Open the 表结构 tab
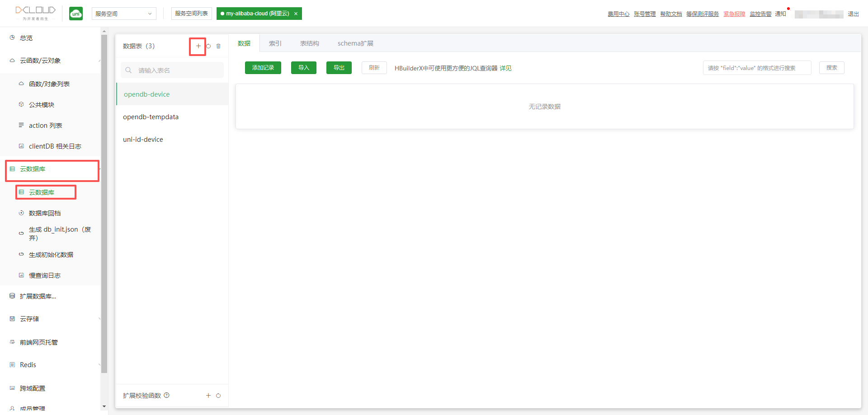This screenshot has width=868, height=415. click(310, 43)
